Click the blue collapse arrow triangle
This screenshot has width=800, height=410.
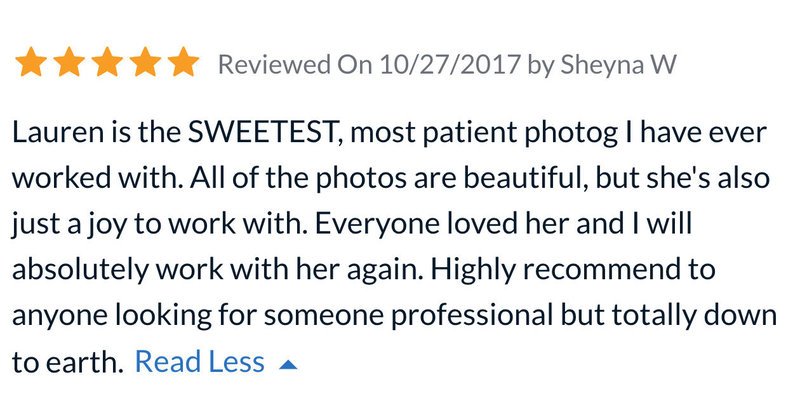pyautogui.click(x=288, y=364)
